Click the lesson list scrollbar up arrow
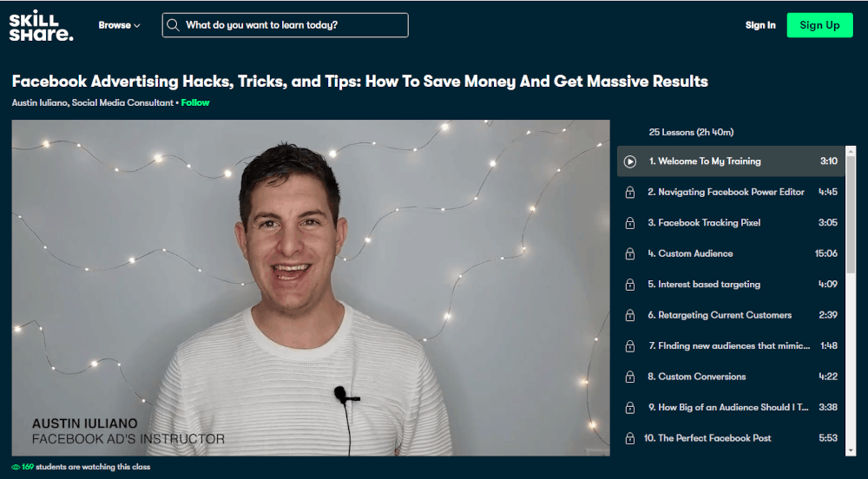 [851, 151]
